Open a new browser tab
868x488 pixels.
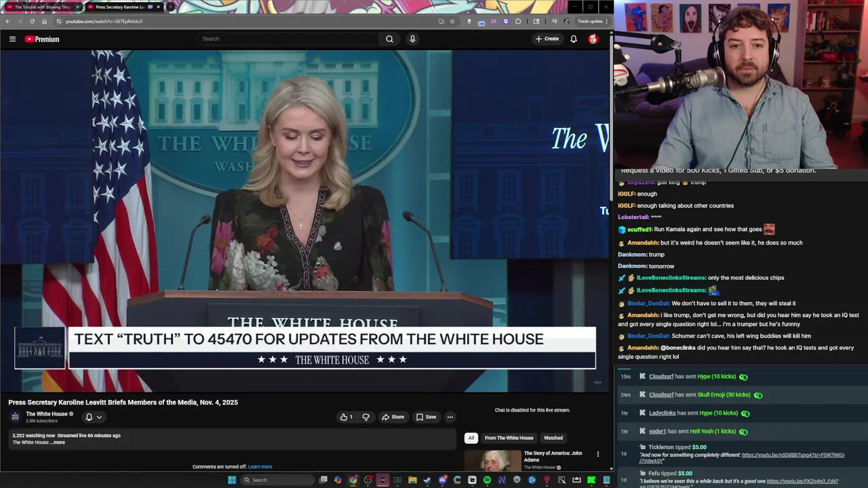point(171,7)
